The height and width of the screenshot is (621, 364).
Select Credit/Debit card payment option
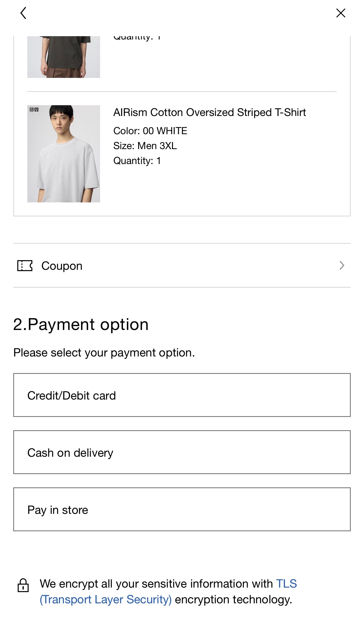point(182,395)
